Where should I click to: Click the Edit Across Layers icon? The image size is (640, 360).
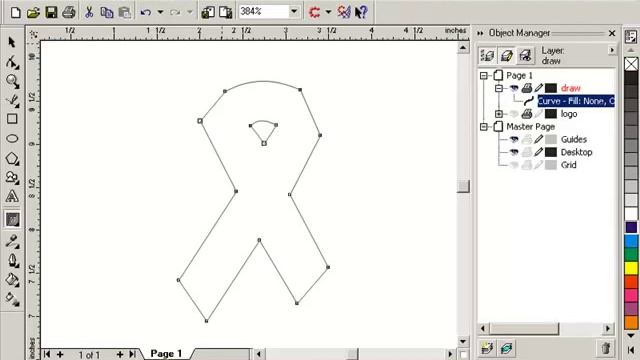pos(507,56)
